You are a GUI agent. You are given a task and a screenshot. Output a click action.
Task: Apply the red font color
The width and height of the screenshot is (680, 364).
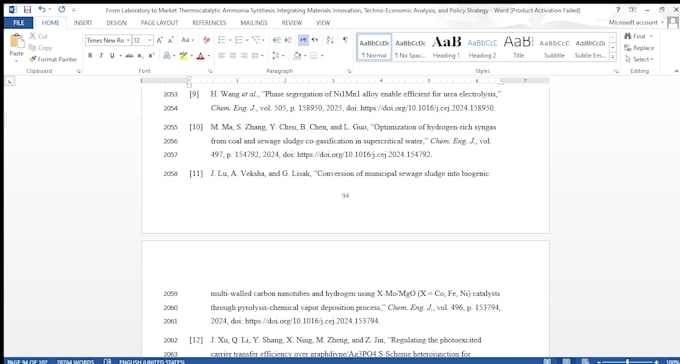click(200, 56)
